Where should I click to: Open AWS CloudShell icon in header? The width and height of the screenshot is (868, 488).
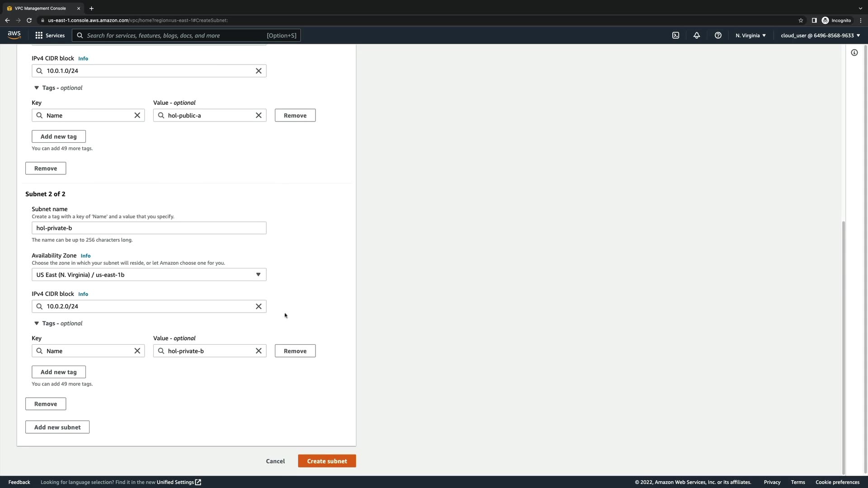tap(675, 35)
